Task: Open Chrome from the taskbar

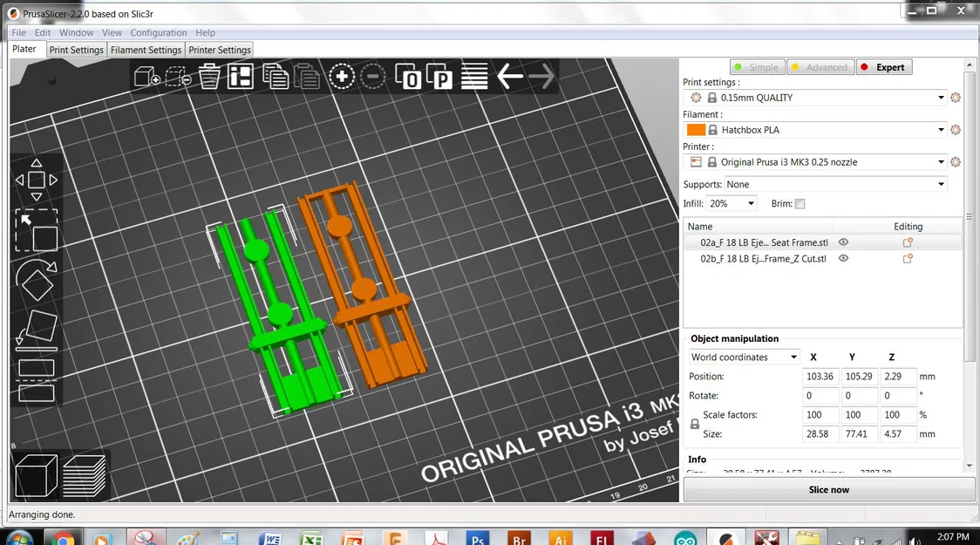Action: [x=62, y=537]
